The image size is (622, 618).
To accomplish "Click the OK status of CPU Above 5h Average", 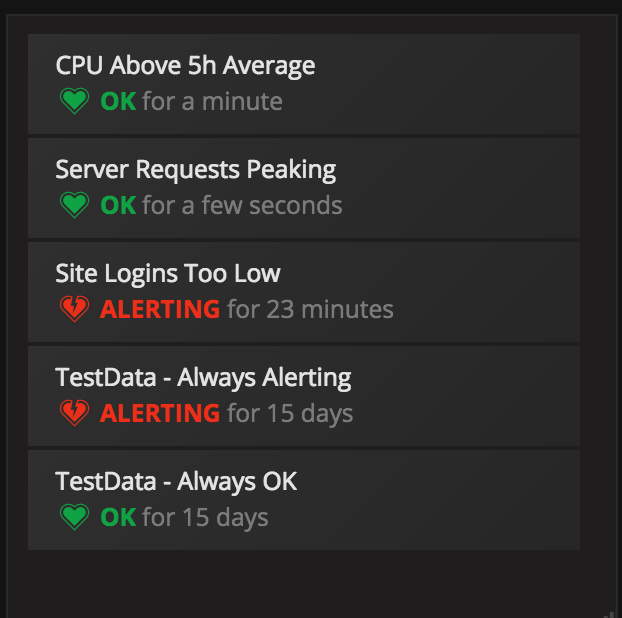I will pyautogui.click(x=118, y=101).
